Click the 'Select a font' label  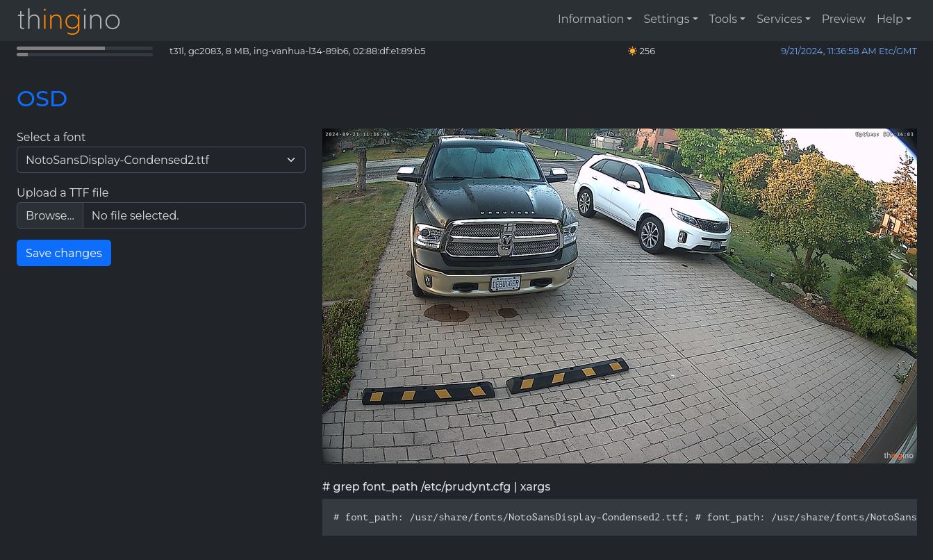coord(51,137)
